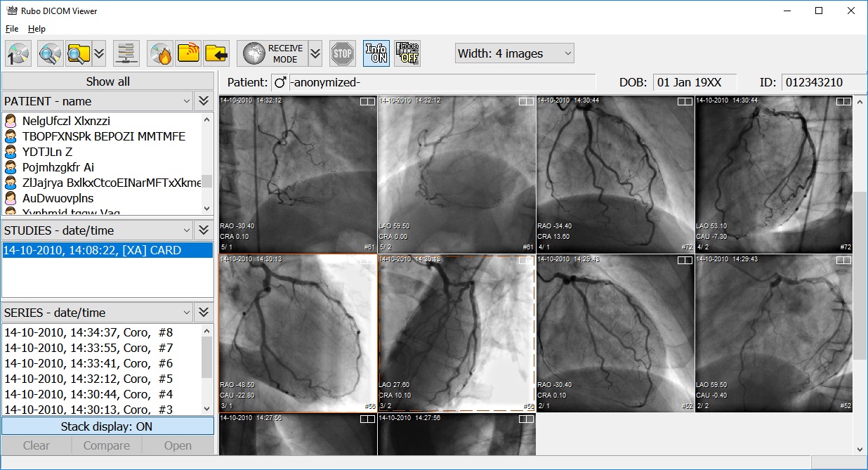Click the Compare button

pyautogui.click(x=107, y=445)
